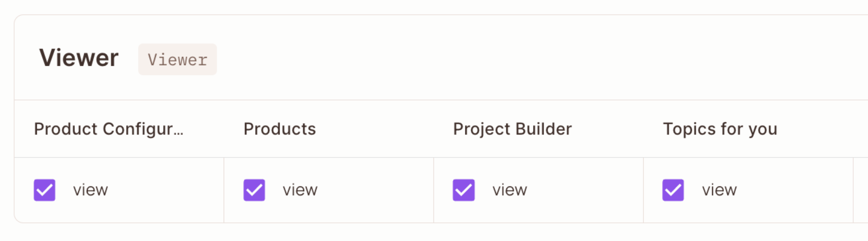Click the "view" label in Product Configur… column
The width and height of the screenshot is (868, 241).
pos(90,190)
